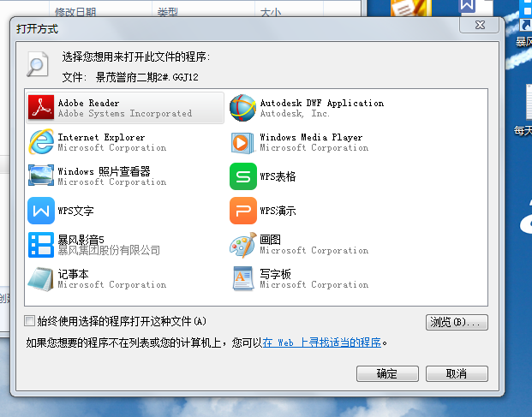
Task: Choose the Windows 照片查看器 icon
Action: [x=41, y=176]
